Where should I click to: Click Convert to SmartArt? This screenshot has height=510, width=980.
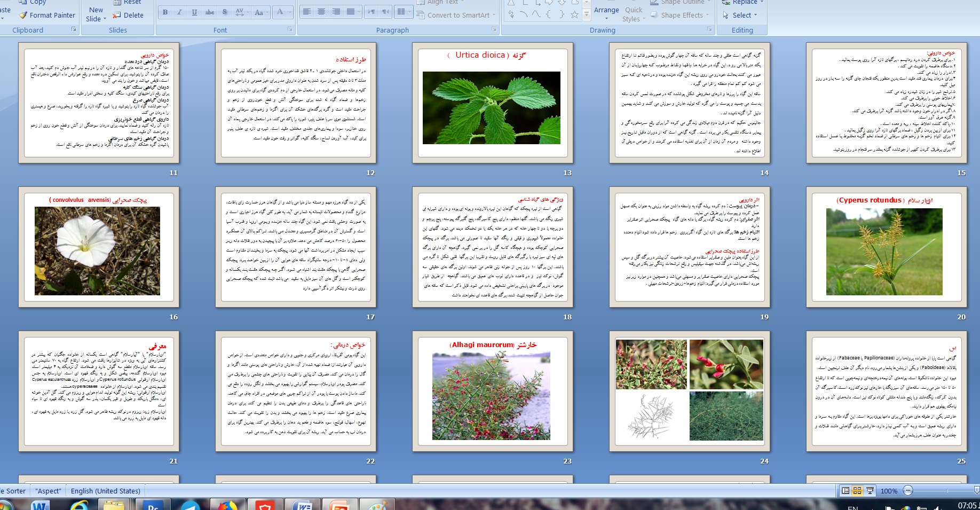[x=457, y=15]
